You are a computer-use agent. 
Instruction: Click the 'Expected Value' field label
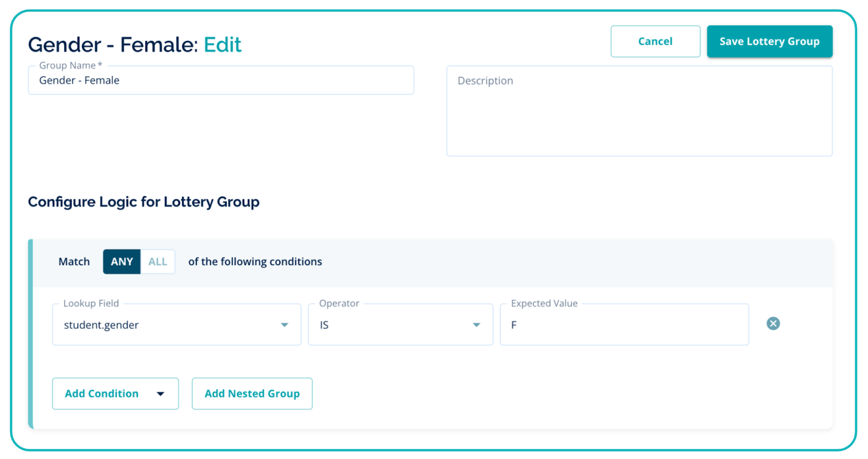point(544,303)
